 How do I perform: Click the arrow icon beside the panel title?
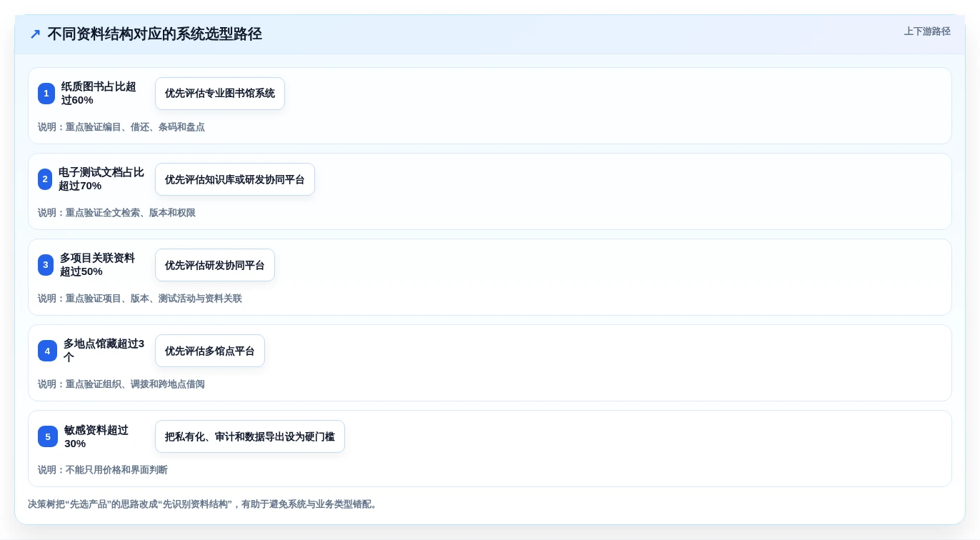click(x=35, y=34)
